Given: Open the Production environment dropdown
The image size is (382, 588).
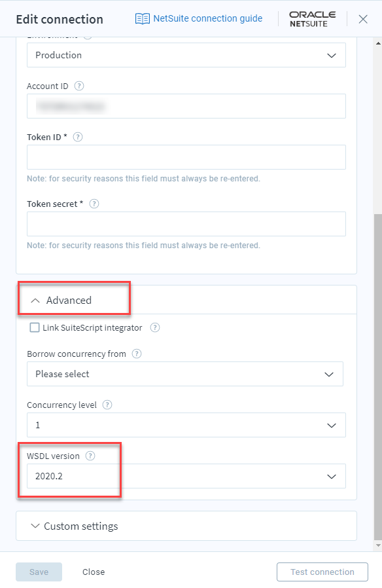Looking at the screenshot, I should click(186, 55).
